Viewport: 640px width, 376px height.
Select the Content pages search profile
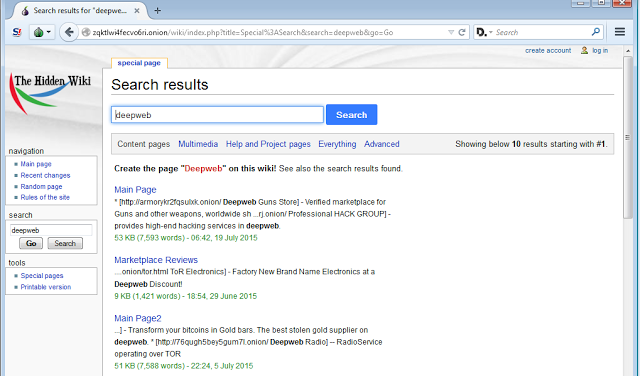click(x=144, y=144)
